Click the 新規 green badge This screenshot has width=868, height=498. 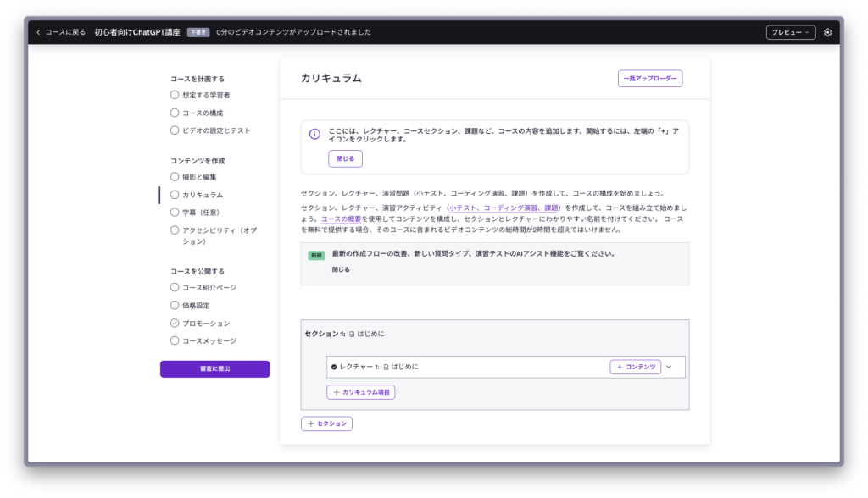316,255
